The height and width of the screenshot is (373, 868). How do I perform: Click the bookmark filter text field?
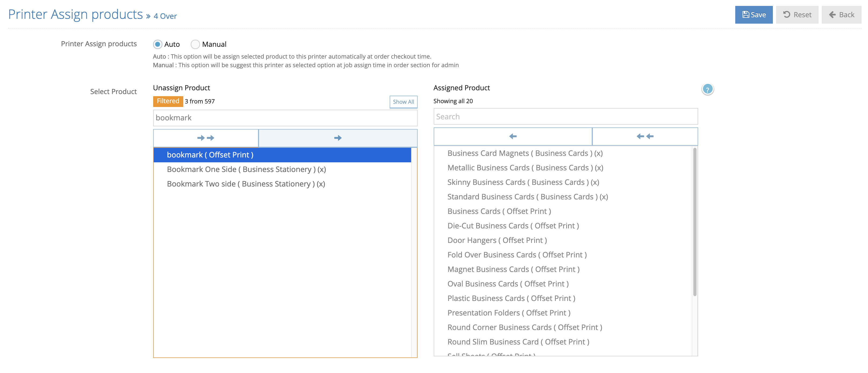coord(285,118)
